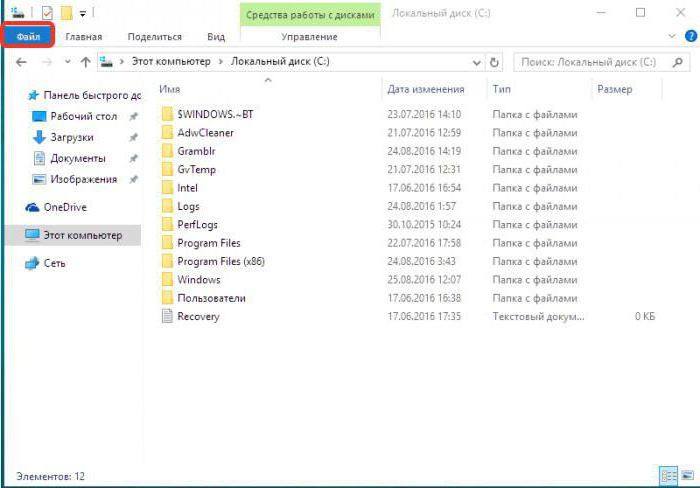The width and height of the screenshot is (700, 488).
Task: Switch to details view in status bar
Action: (x=667, y=475)
